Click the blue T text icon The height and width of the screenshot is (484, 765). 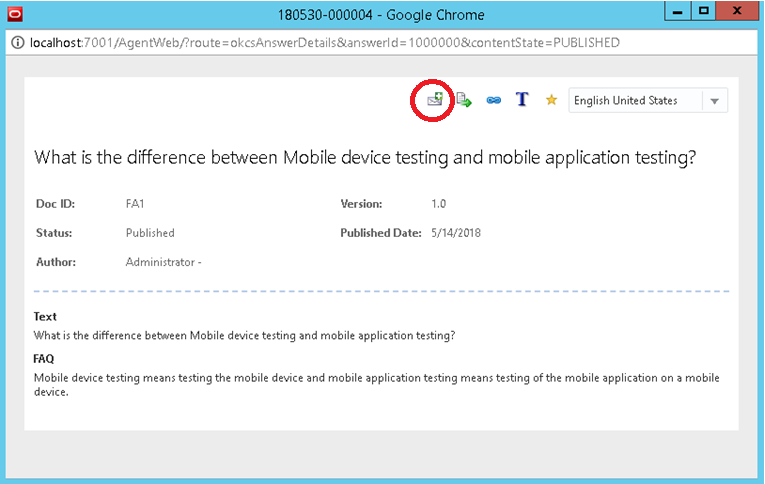[522, 100]
